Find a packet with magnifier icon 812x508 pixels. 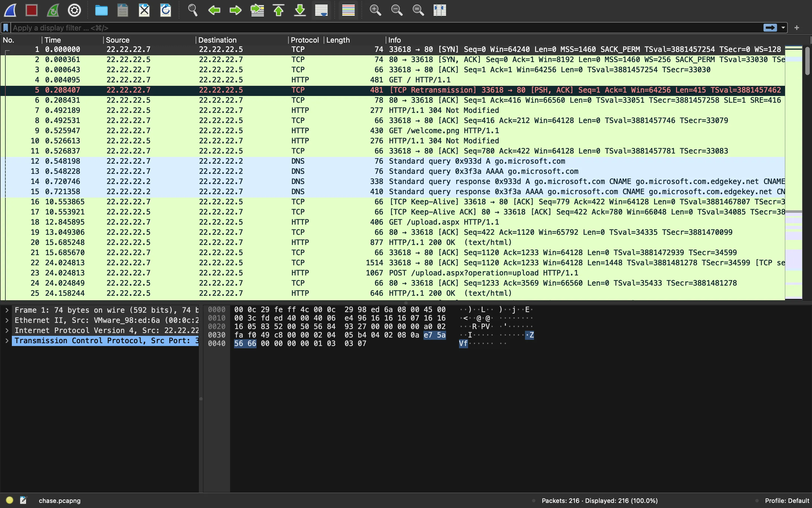pyautogui.click(x=193, y=10)
